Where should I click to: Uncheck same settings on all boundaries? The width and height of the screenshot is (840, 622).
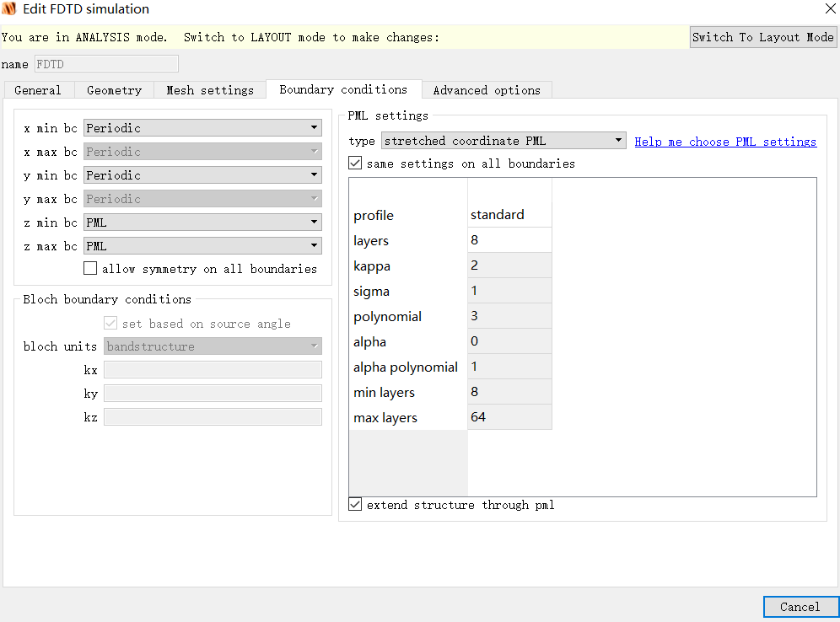[355, 164]
